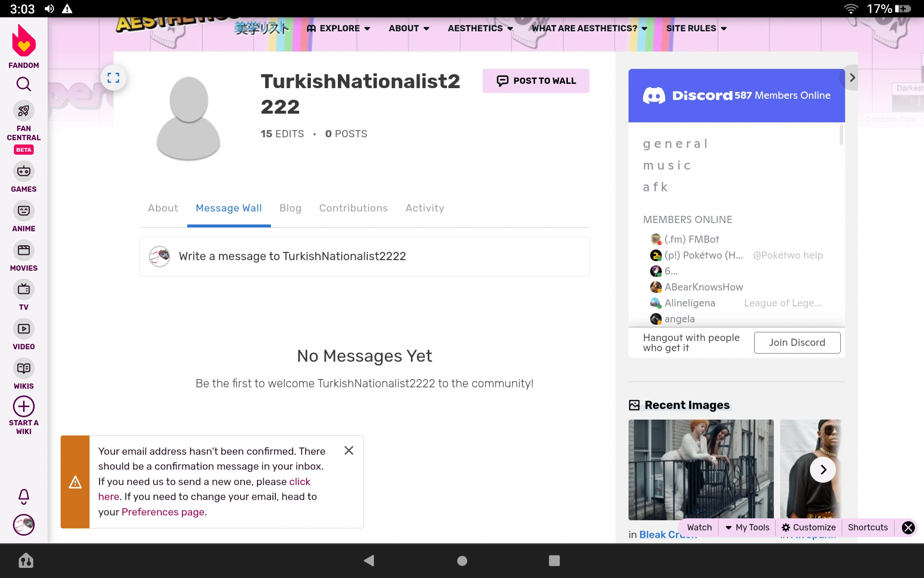Open the Movies section icon
The width and height of the screenshot is (924, 578).
tap(24, 250)
